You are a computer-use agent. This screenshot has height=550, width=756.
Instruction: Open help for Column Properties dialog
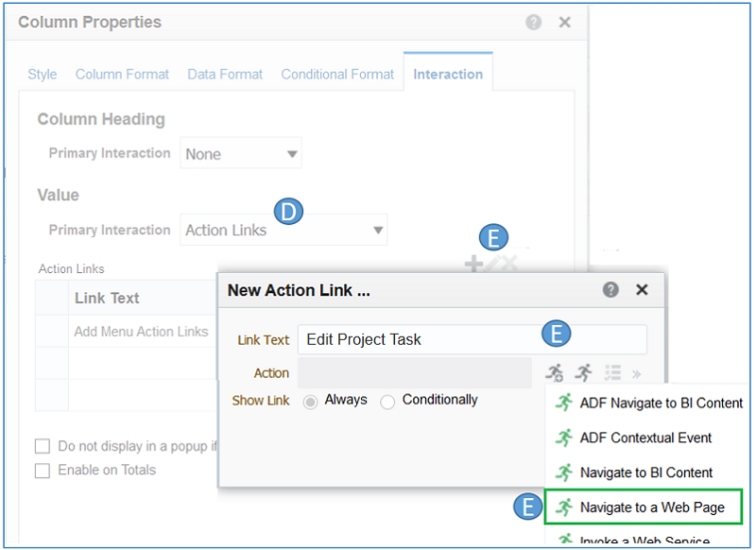[534, 22]
